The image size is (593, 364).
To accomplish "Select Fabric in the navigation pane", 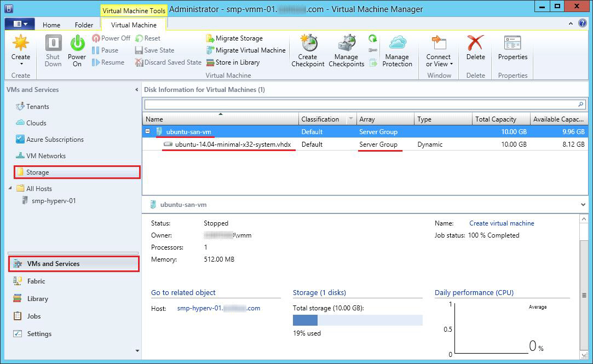I will point(36,281).
